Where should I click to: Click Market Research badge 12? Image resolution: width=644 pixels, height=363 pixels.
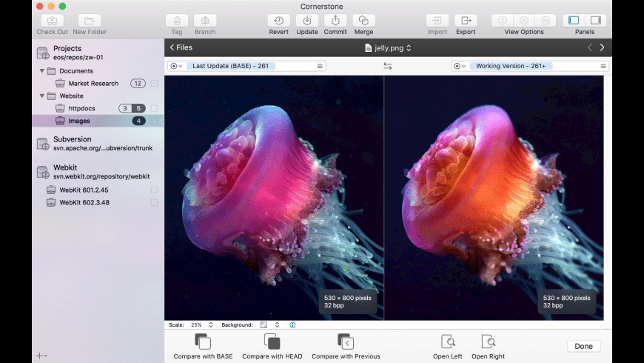pyautogui.click(x=138, y=84)
